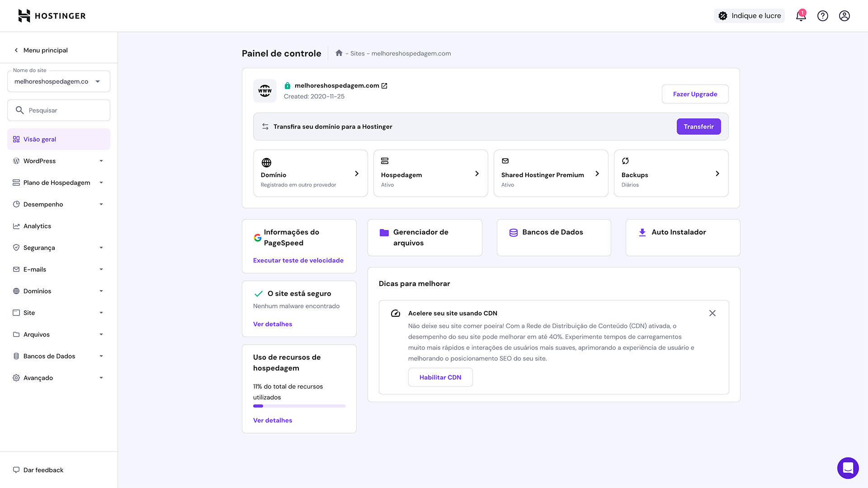Open the user account profile icon
Viewport: 868px width, 488px height.
coord(844,16)
